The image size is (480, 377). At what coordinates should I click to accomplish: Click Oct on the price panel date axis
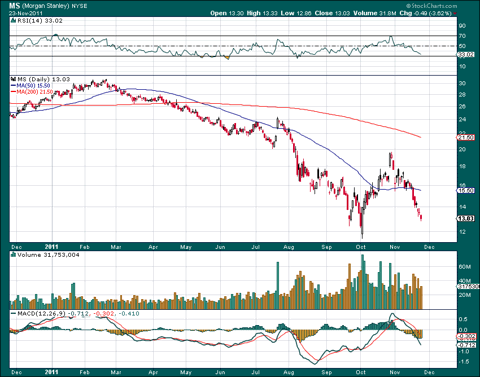tap(361, 247)
